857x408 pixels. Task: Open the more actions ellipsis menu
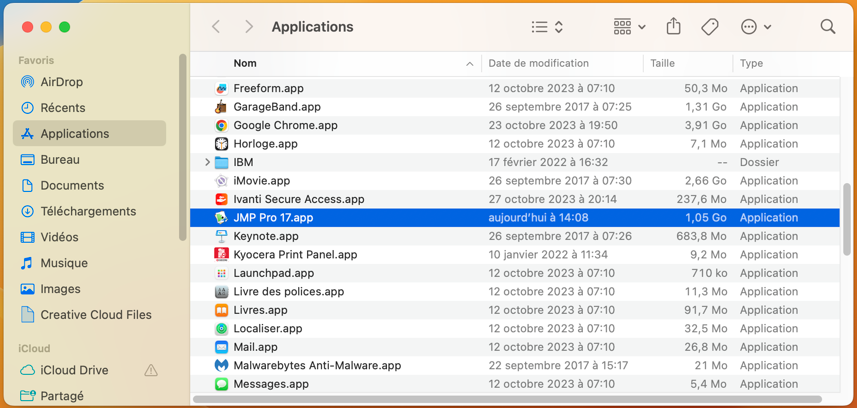[755, 27]
